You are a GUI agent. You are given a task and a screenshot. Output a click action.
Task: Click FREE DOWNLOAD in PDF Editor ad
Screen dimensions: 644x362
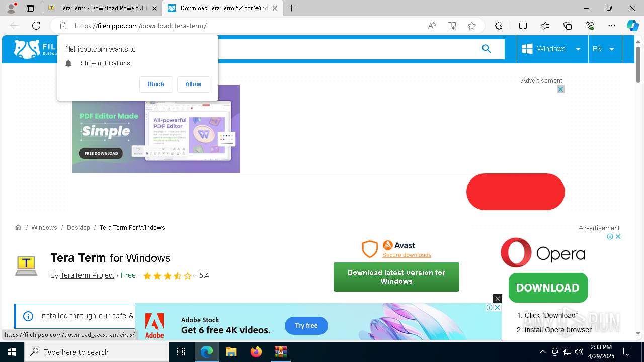(101, 153)
